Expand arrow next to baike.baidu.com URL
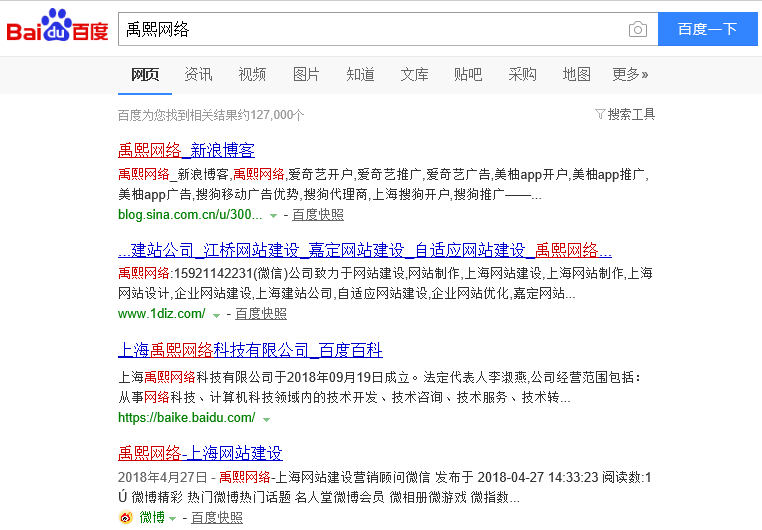The height and width of the screenshot is (530, 762). point(266,419)
